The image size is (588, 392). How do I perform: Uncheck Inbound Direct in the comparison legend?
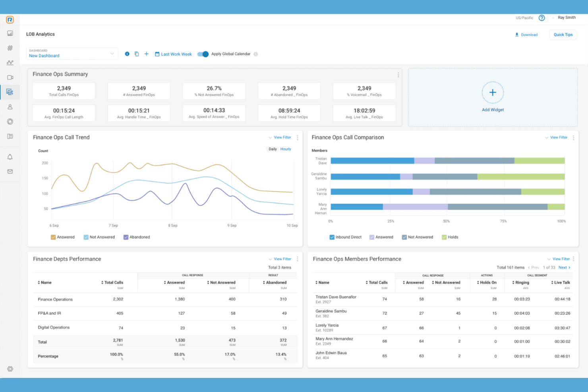[332, 237]
